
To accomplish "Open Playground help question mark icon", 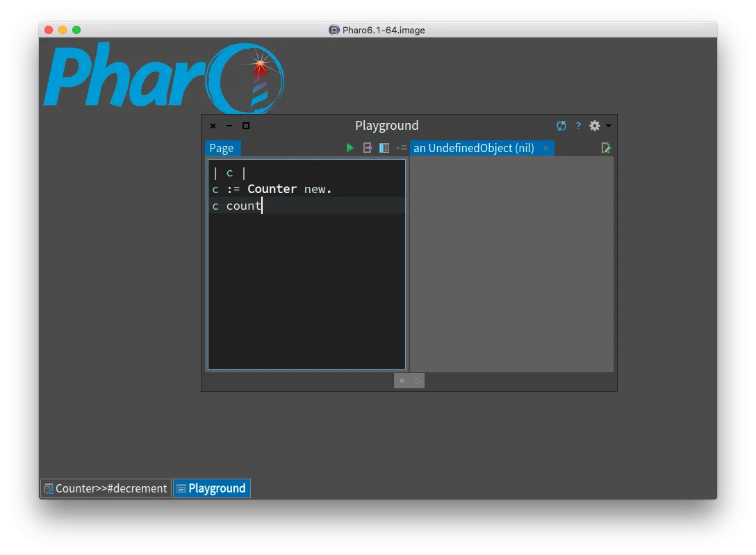I will click(x=578, y=126).
